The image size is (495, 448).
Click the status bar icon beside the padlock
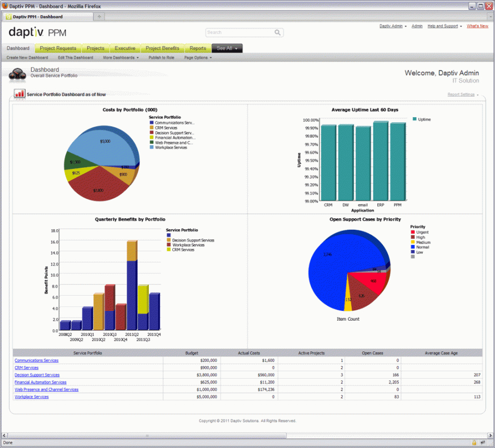click(x=484, y=442)
